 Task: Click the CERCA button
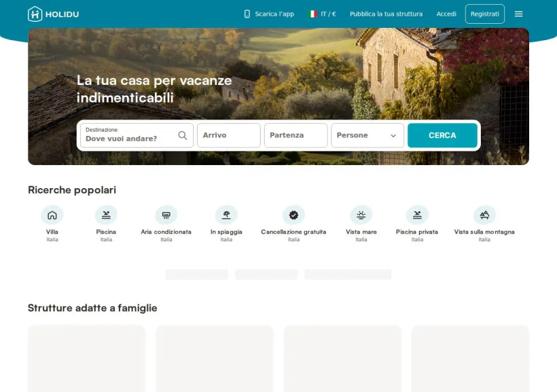pos(442,135)
